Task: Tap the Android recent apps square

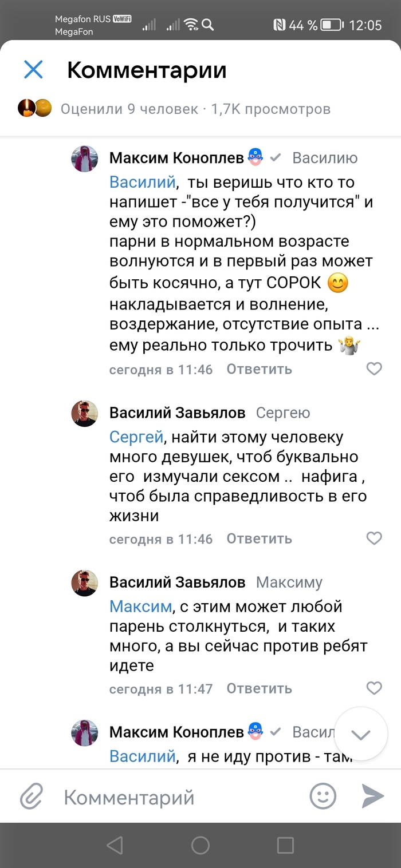Action: [x=285, y=845]
